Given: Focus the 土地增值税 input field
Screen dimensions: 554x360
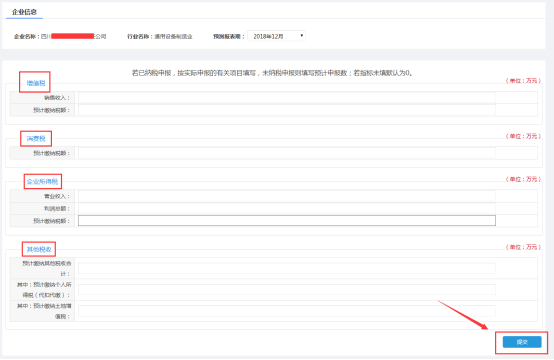Looking at the screenshot, I should [287, 311].
